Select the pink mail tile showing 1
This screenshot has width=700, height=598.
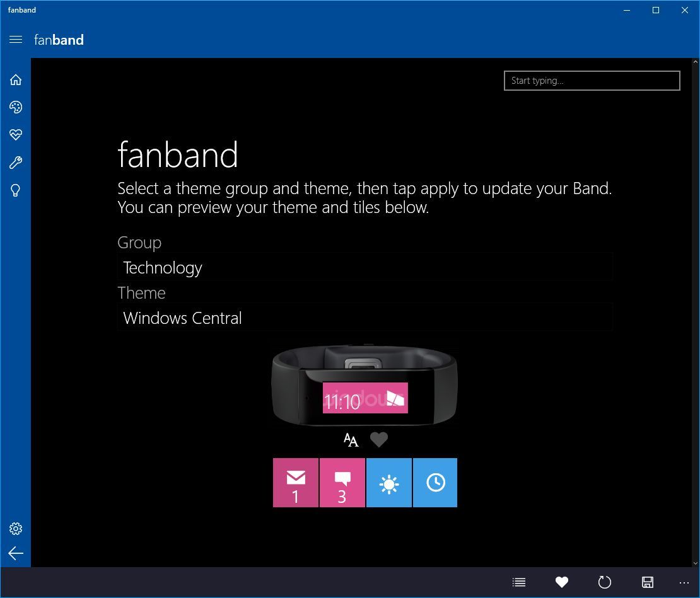pyautogui.click(x=296, y=483)
